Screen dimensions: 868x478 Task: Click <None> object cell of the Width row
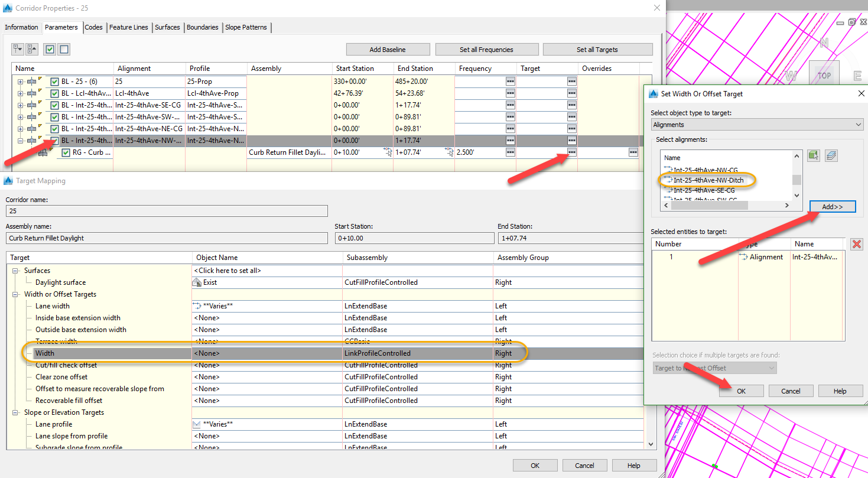[267, 353]
